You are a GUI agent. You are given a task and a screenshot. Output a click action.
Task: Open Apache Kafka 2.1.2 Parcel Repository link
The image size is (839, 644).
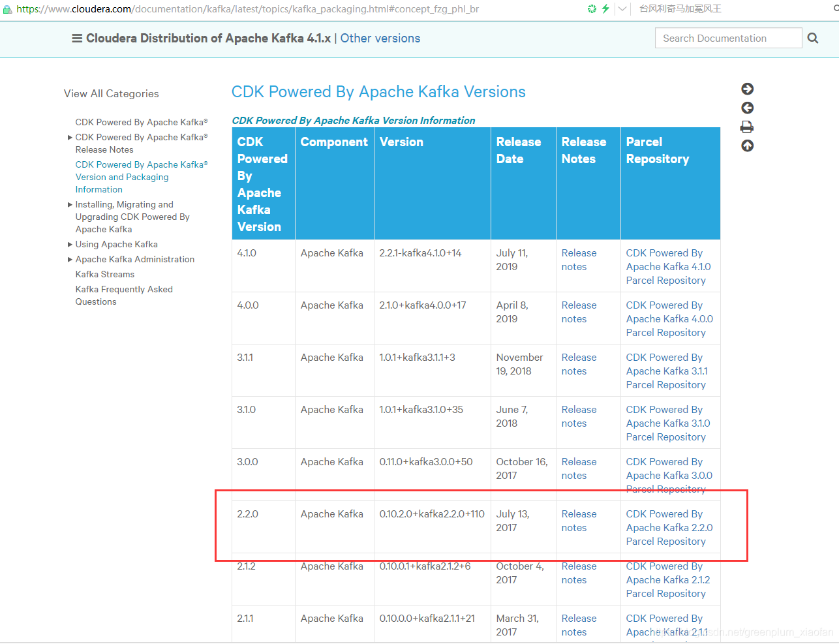coord(668,580)
